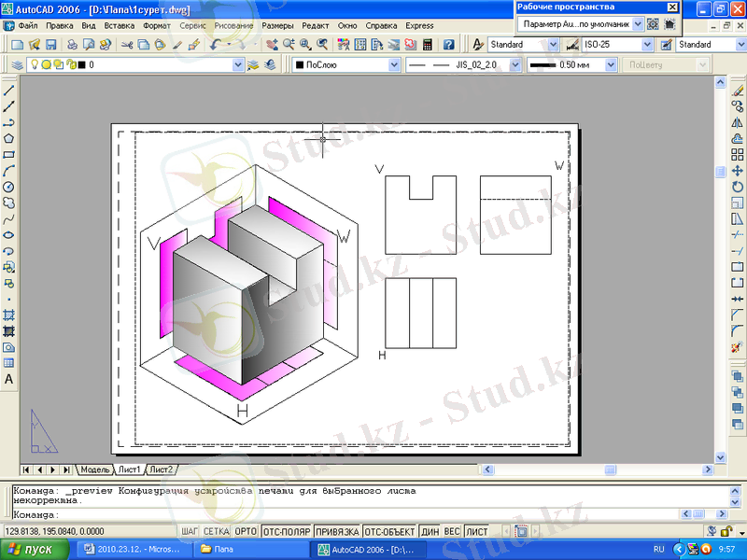Activate the Multiline Text tool

(9, 380)
